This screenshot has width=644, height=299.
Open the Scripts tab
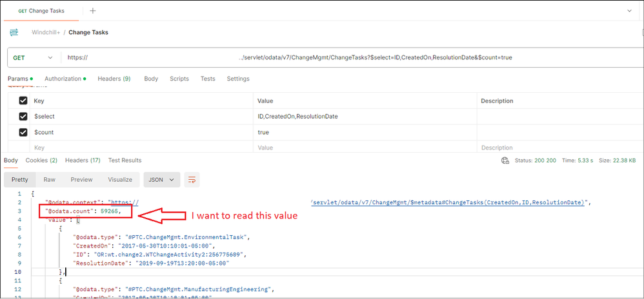(179, 79)
